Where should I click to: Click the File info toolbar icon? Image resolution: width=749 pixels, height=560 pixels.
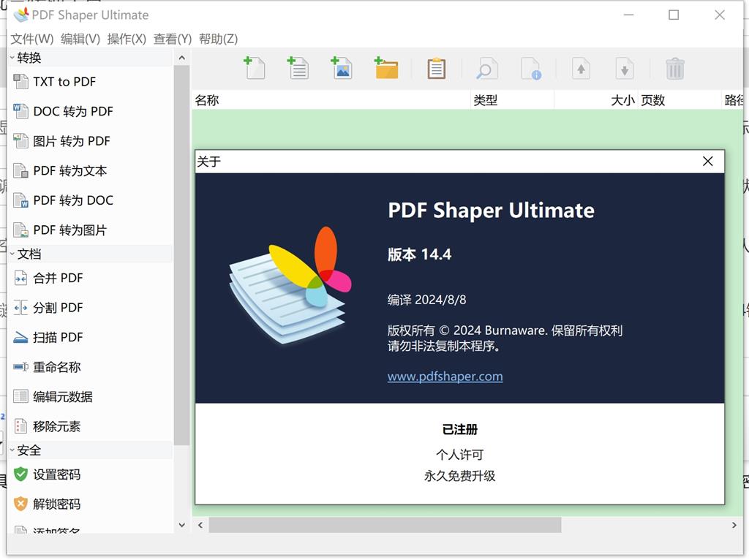[x=531, y=69]
